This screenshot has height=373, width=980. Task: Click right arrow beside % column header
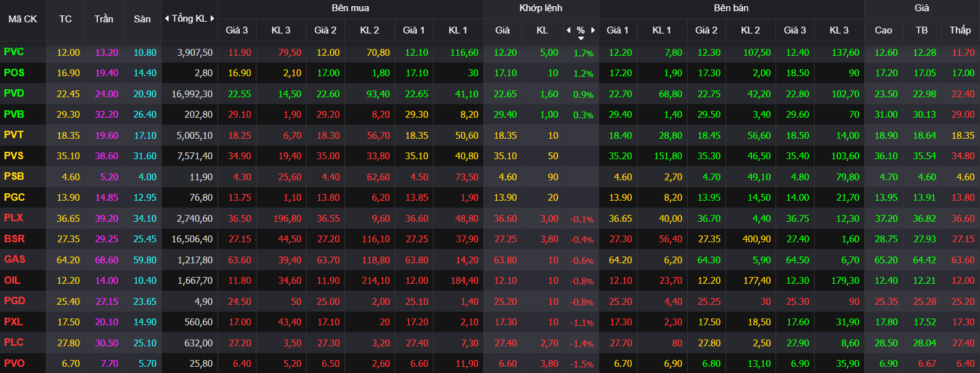[593, 30]
